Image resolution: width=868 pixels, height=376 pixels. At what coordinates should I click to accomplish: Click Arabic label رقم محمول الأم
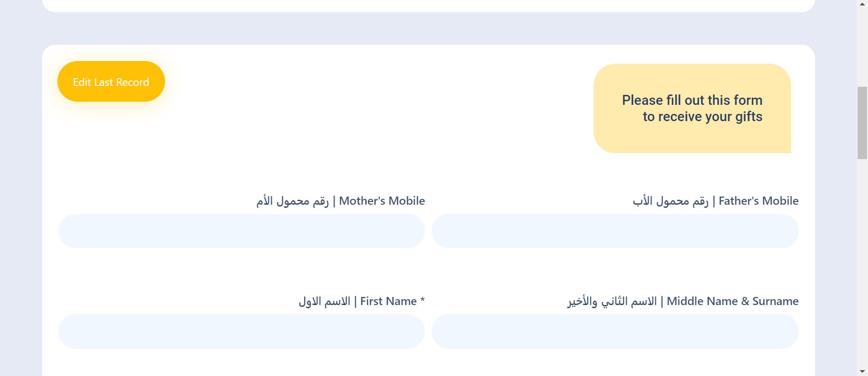coord(292,201)
